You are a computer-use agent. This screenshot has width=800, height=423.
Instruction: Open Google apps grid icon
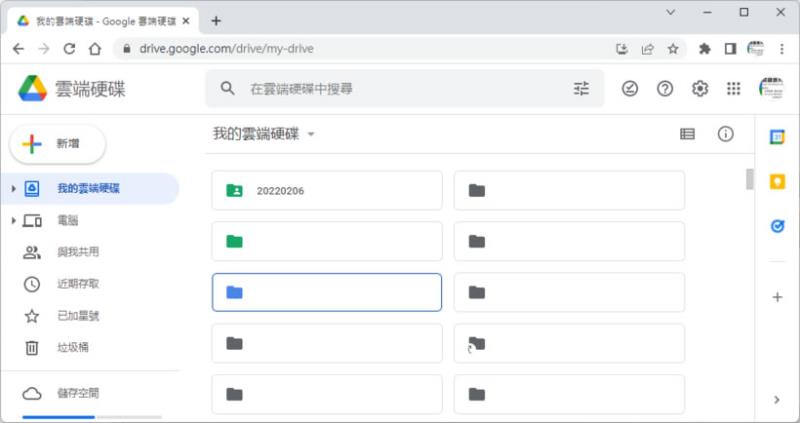pos(734,89)
